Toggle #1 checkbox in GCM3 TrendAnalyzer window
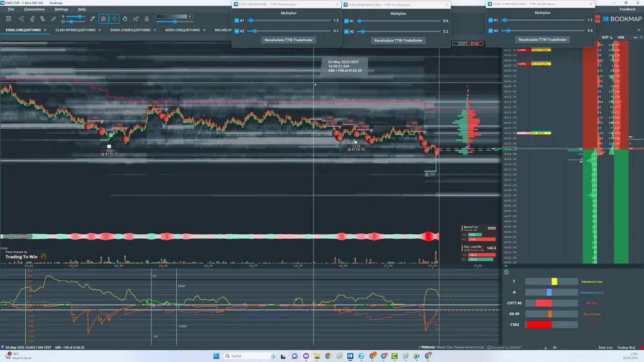Viewport: 644px width, 362px height. coord(491,20)
